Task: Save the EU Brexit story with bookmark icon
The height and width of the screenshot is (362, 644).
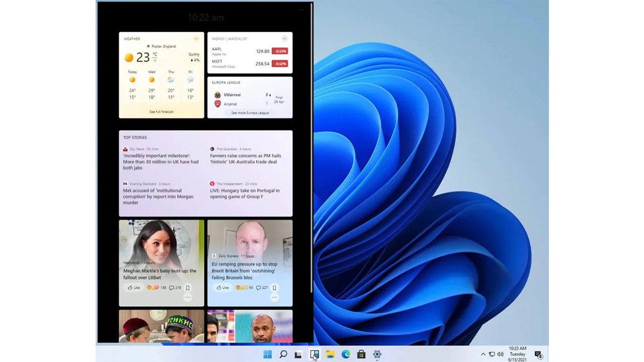Action: (x=274, y=288)
